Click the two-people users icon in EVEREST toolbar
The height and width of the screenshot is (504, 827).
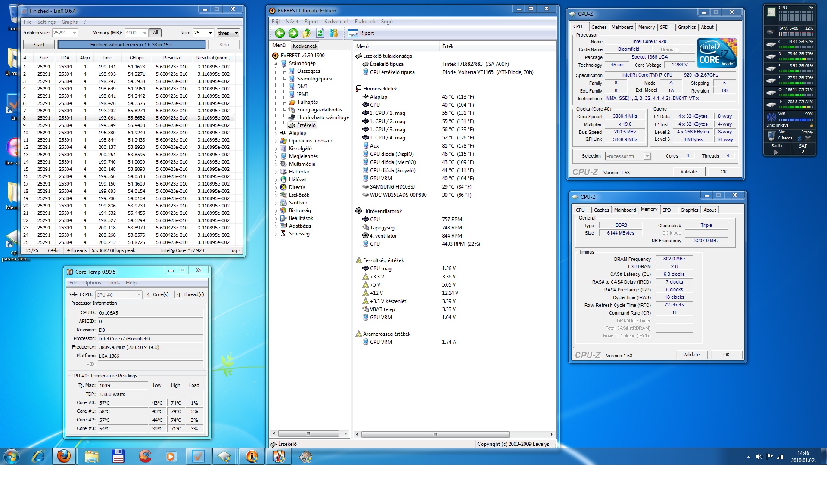click(333, 33)
